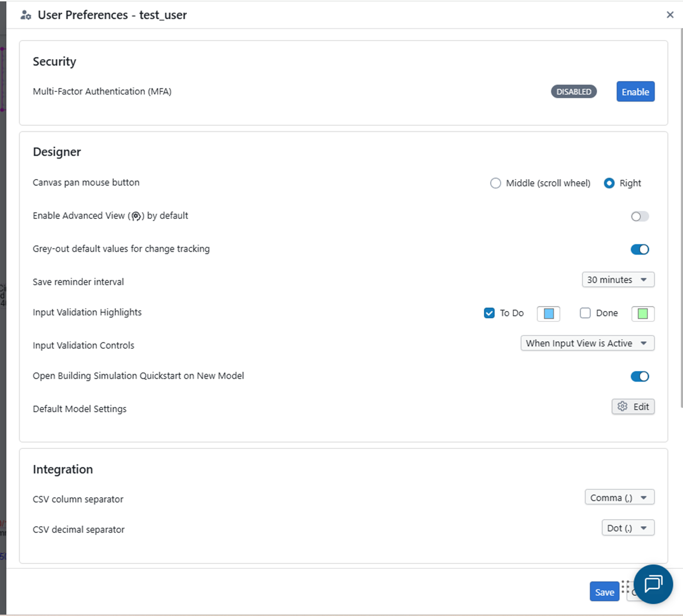Click the Security section heading
Image resolution: width=683 pixels, height=616 pixels.
tap(54, 61)
